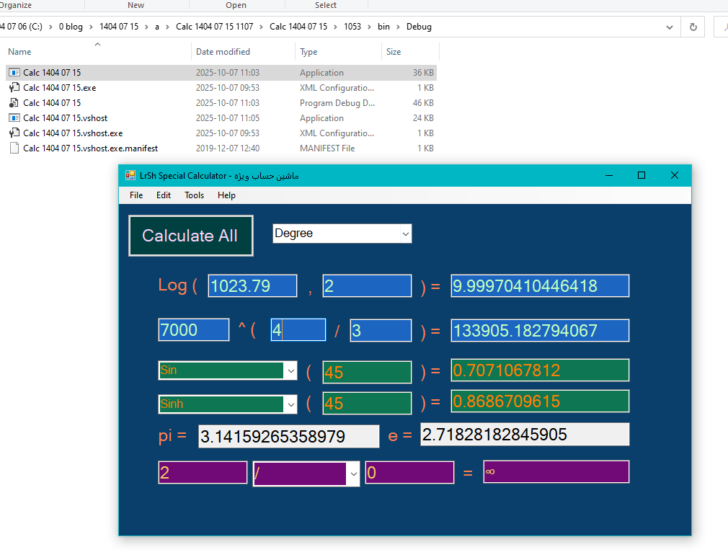
Task: Click the vshost.exe.manifest file icon
Action: coord(14,148)
